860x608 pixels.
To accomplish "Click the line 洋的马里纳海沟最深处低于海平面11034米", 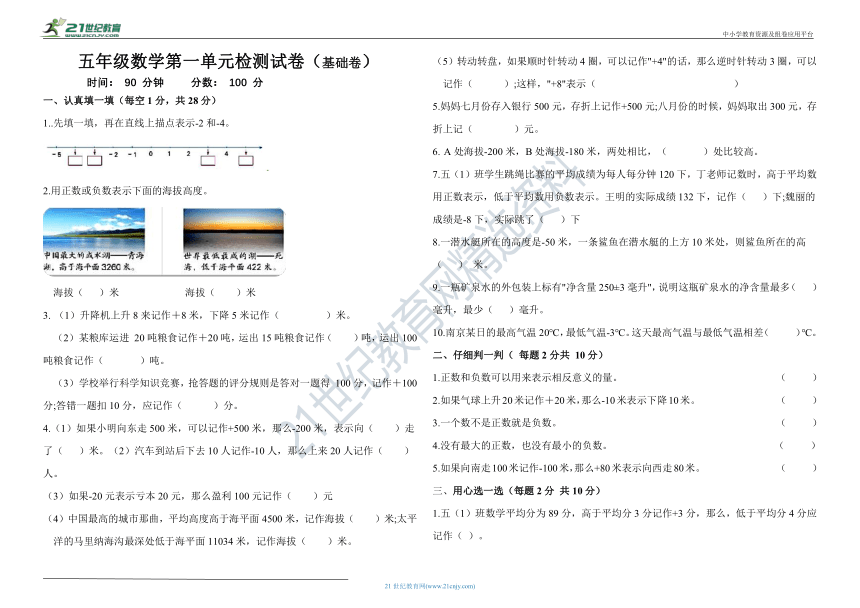I will pos(203,541).
